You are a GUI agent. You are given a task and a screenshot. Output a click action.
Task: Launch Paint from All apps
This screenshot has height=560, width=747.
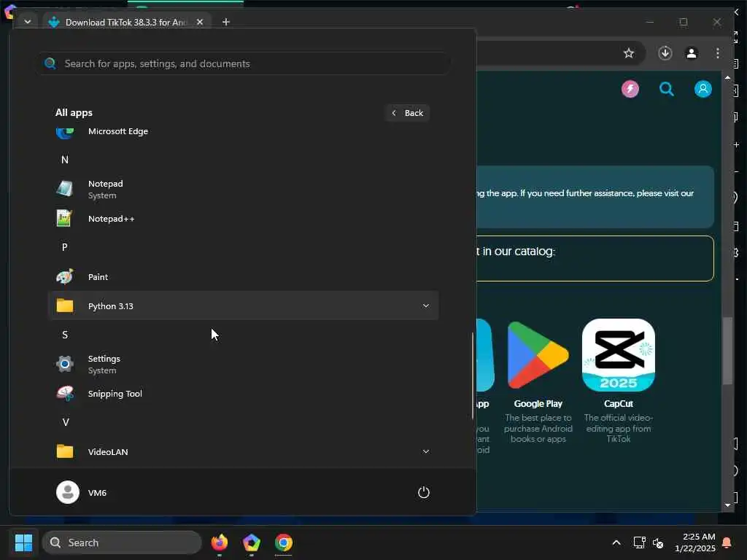[243, 276]
